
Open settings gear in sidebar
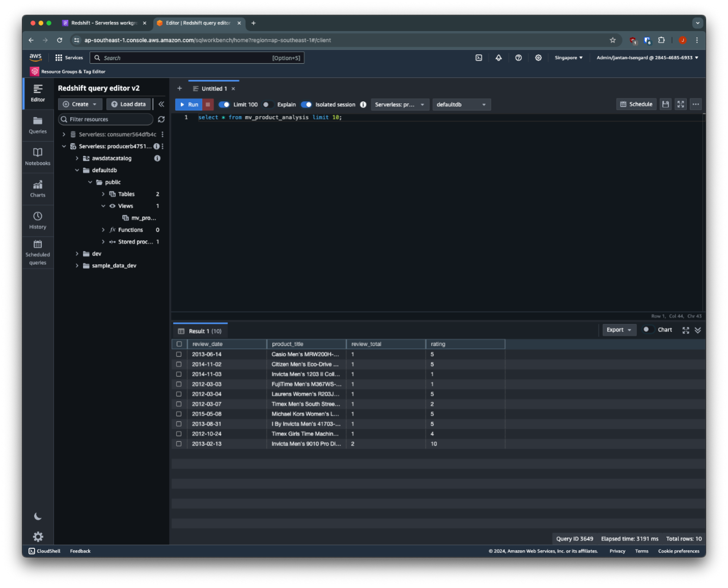coord(38,537)
